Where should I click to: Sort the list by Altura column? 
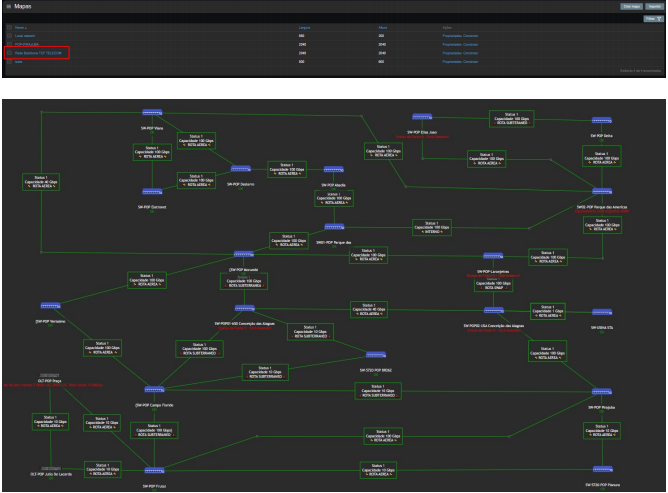point(383,28)
